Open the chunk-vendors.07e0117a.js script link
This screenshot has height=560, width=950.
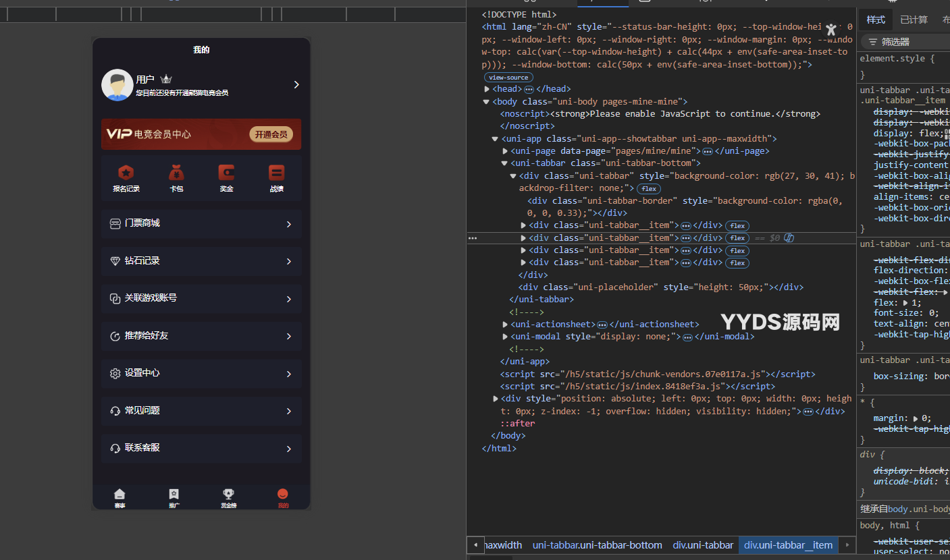[663, 374]
